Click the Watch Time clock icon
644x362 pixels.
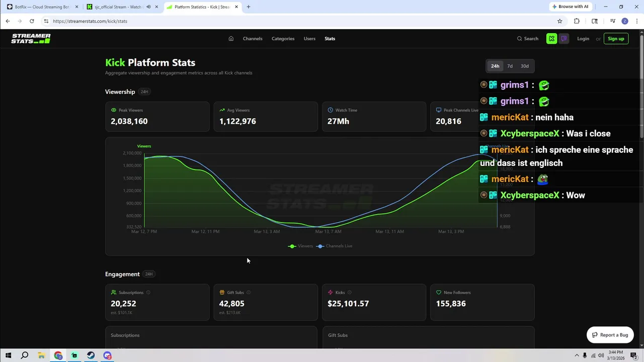pos(331,110)
